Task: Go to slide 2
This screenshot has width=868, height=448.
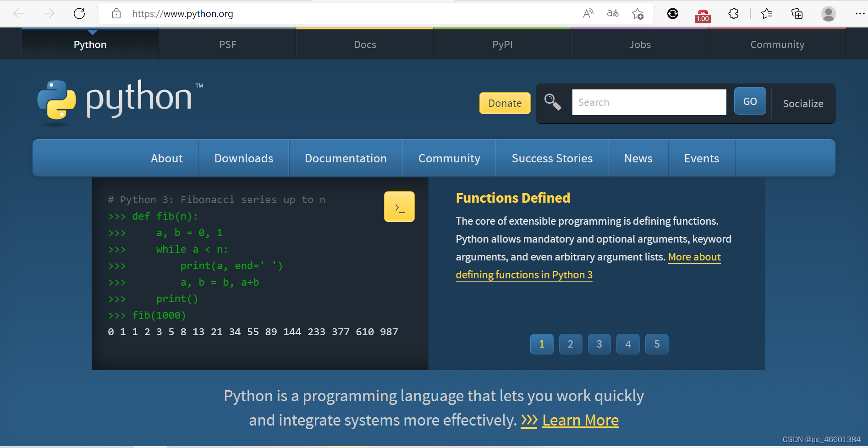Action: pos(571,344)
